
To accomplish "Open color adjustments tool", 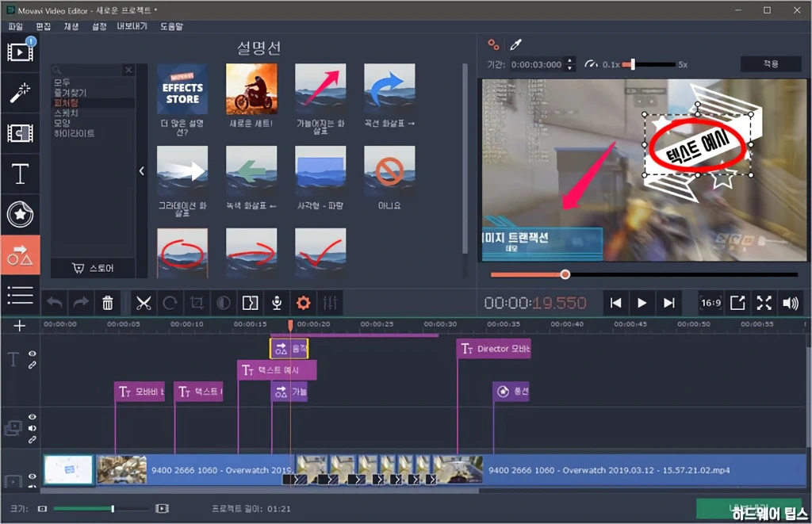I will [224, 303].
